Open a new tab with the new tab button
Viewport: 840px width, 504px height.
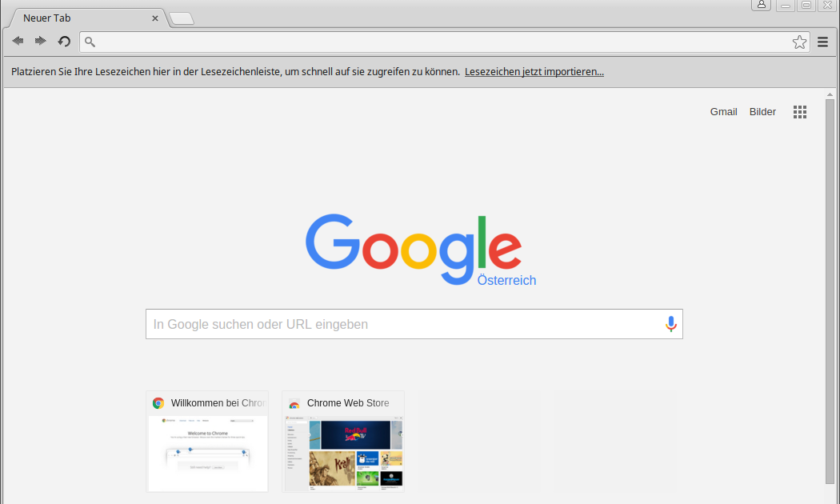point(182,18)
